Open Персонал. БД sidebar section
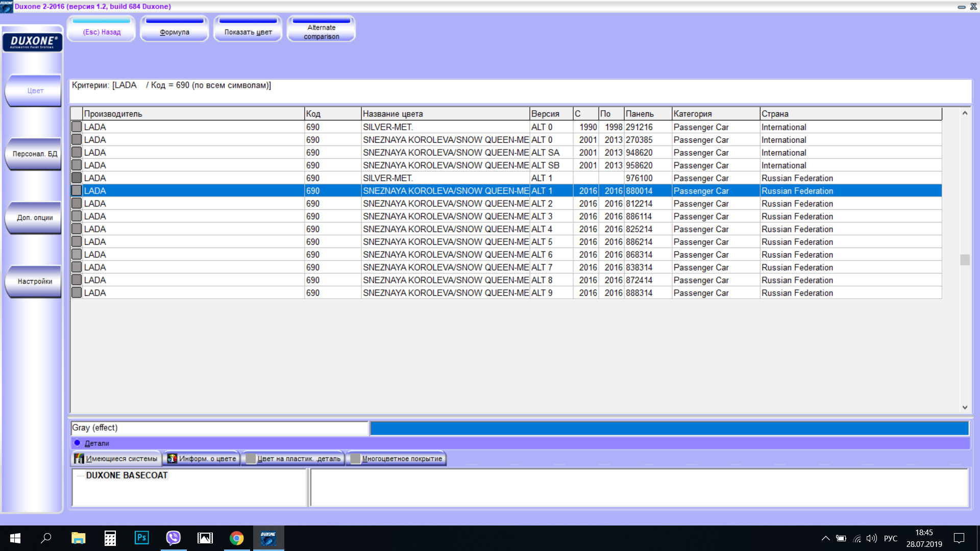 [x=34, y=154]
